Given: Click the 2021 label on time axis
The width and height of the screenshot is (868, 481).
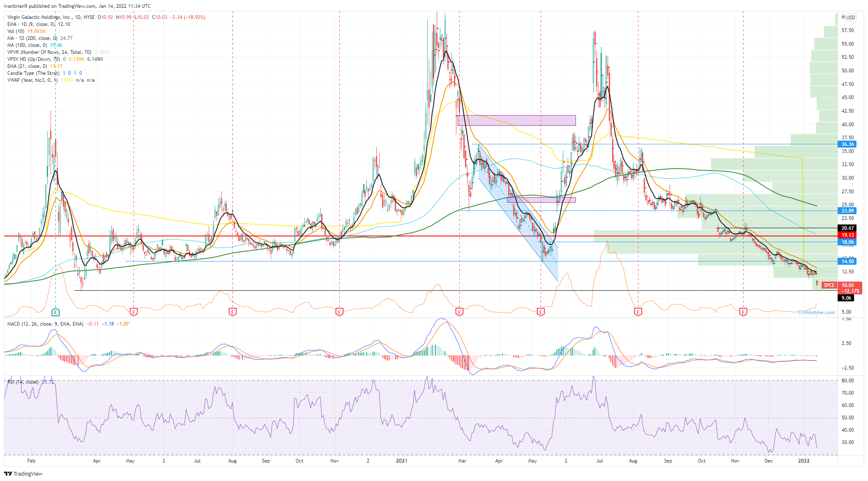Looking at the screenshot, I should point(401,461).
